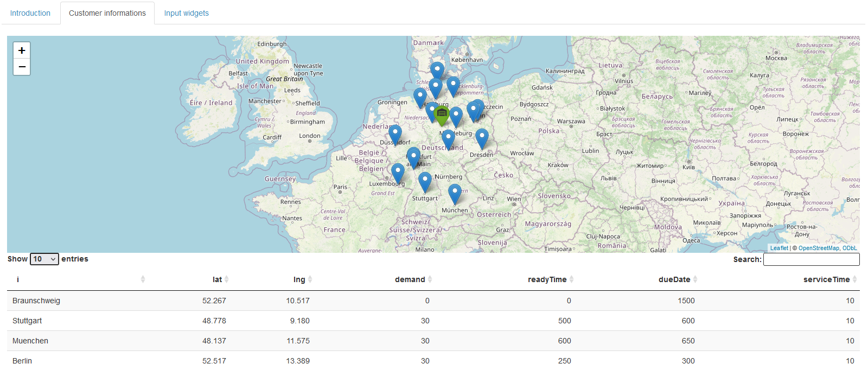Sort table by the dueDate column

point(674,279)
